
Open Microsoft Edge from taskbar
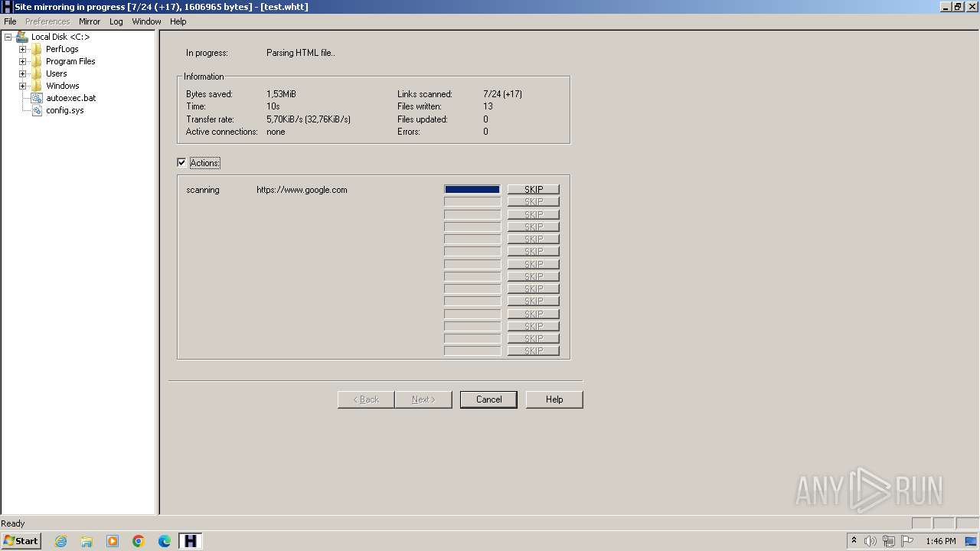[x=165, y=541]
